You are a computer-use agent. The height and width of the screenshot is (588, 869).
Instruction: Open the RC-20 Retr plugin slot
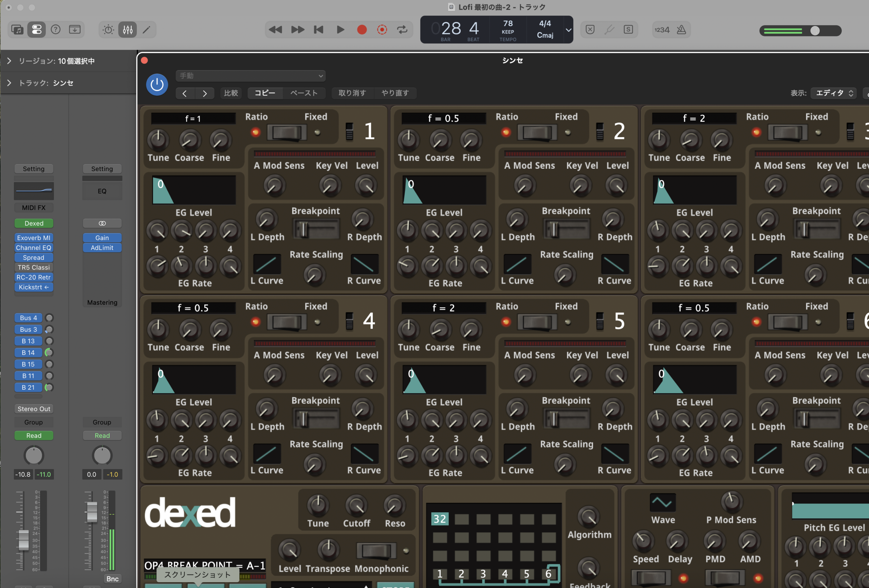[34, 277]
